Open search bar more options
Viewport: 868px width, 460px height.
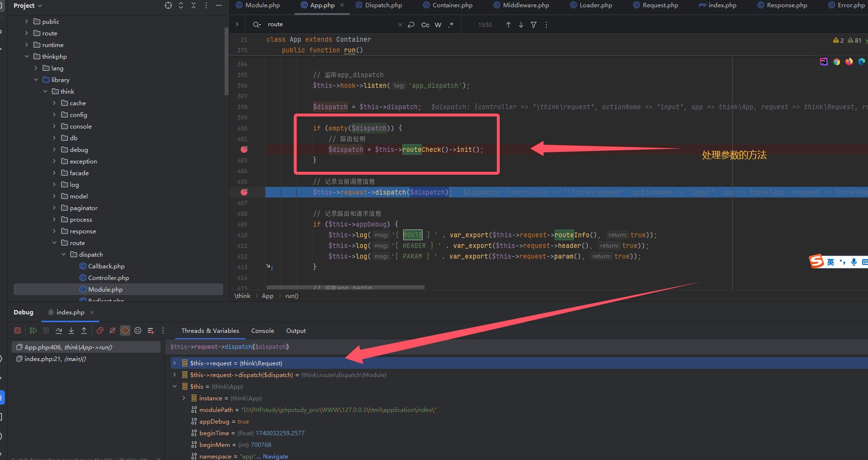coord(546,25)
